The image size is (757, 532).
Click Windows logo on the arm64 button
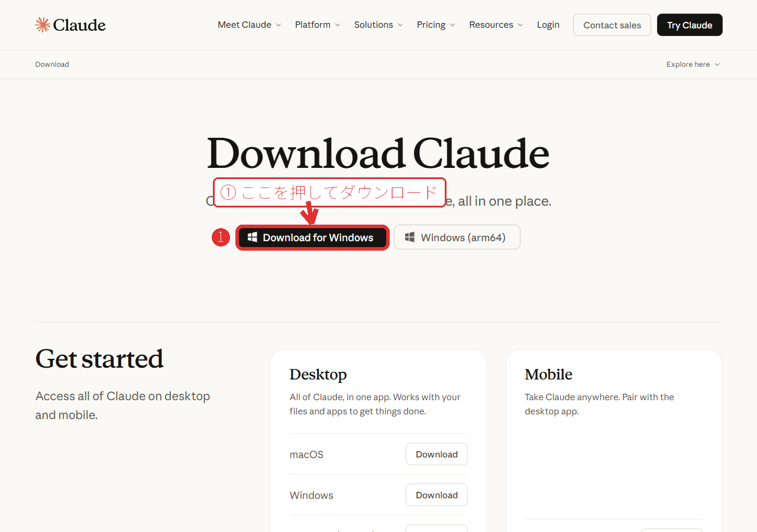(x=410, y=237)
